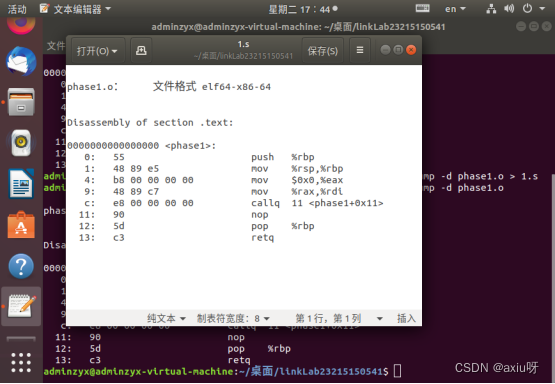Maximize the gedit 1.s window
The image size is (555, 384).
398,50
